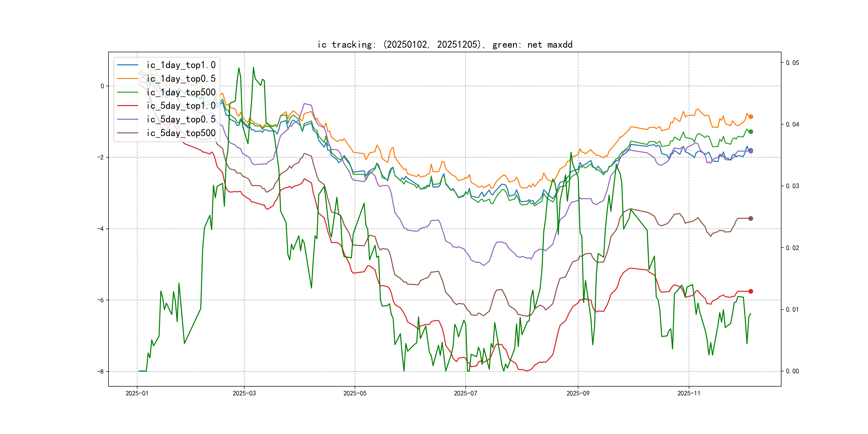Select ic_1day_top0.5 legend label
Screen dimensions: 868x434
pos(181,78)
